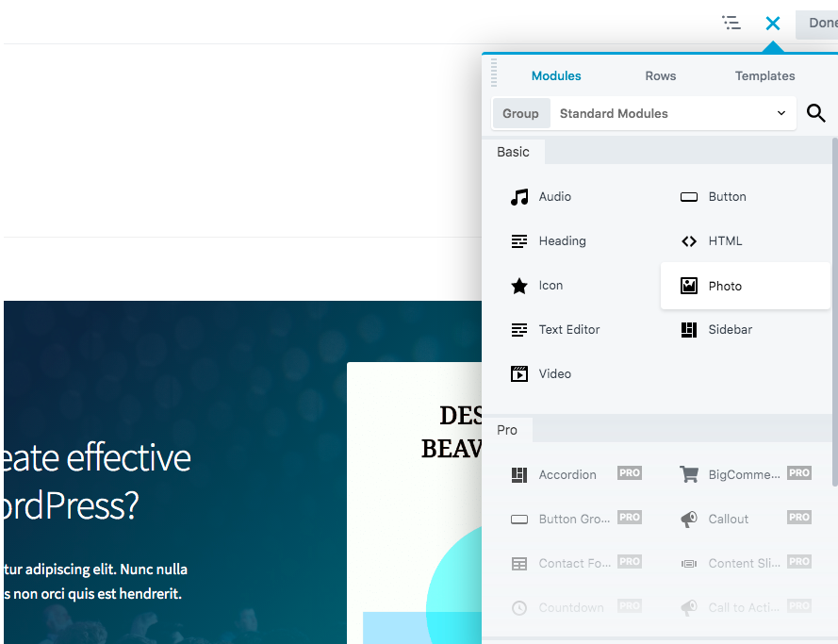Open the Templates tab
Screen dimensions: 838x644
(x=764, y=75)
